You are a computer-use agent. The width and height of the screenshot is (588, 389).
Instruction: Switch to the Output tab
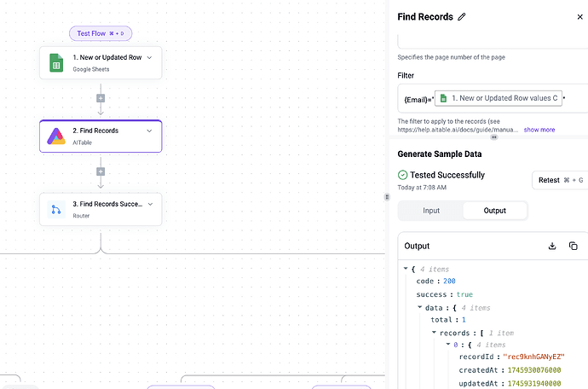click(x=494, y=211)
